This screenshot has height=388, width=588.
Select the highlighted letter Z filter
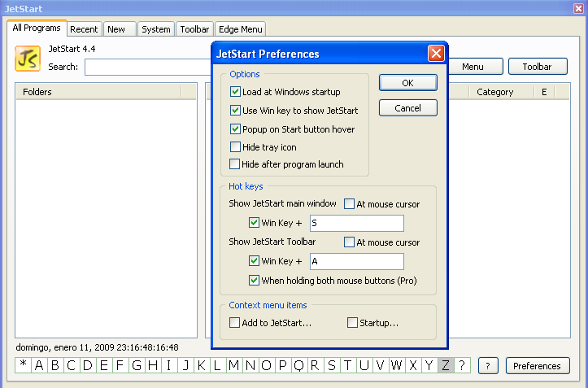pos(446,365)
